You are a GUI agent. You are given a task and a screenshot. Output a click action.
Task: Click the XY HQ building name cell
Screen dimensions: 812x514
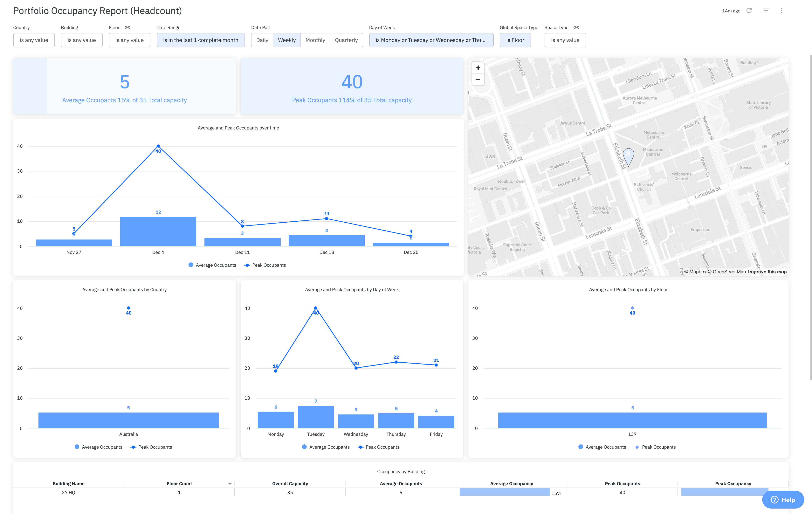[x=68, y=492]
